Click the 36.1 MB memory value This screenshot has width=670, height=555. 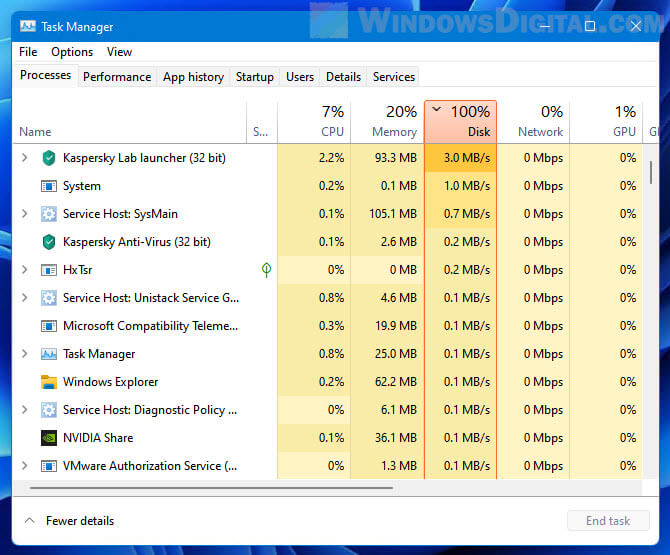pos(396,438)
